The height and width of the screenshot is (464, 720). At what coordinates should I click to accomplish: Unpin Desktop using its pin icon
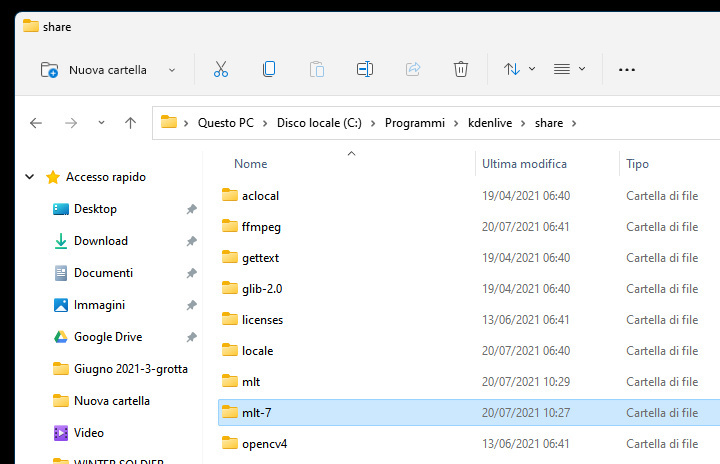191,209
